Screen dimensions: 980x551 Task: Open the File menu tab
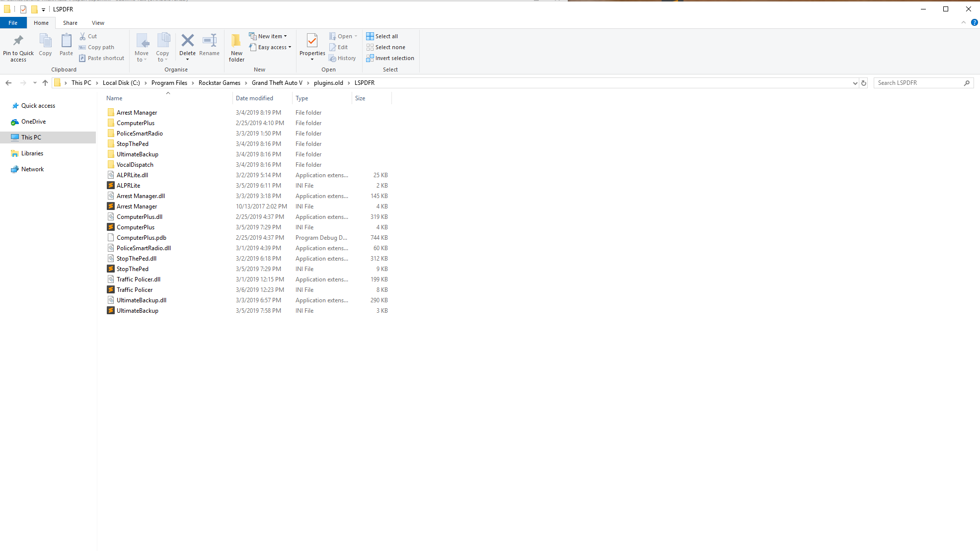pos(13,23)
